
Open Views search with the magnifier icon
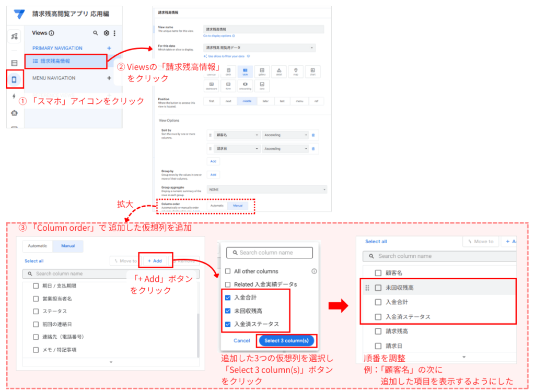[96, 33]
